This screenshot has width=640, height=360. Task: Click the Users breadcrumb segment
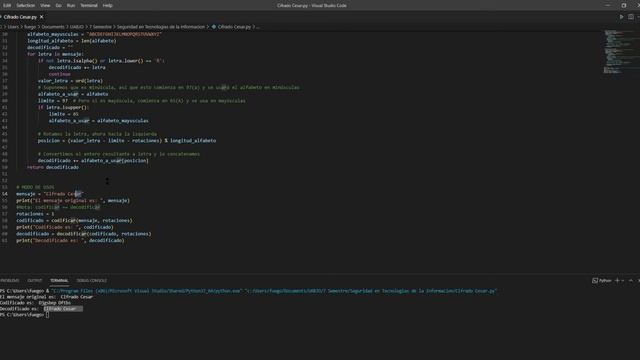click(x=13, y=27)
